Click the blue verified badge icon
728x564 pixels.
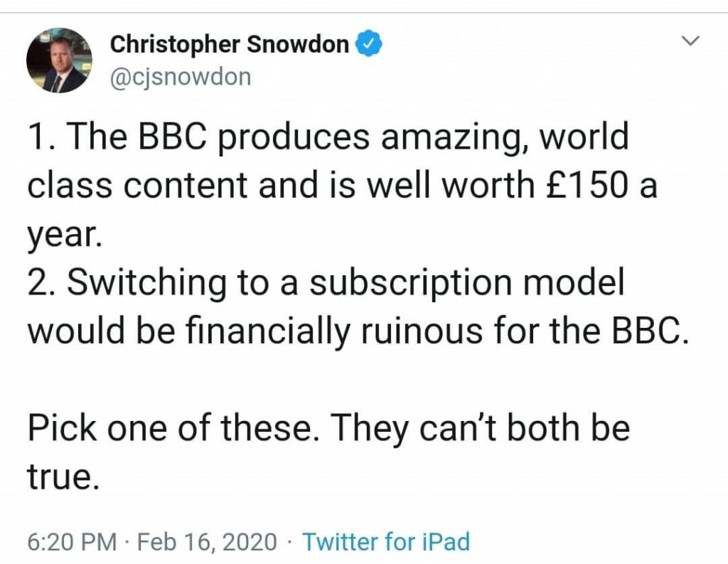(x=369, y=43)
